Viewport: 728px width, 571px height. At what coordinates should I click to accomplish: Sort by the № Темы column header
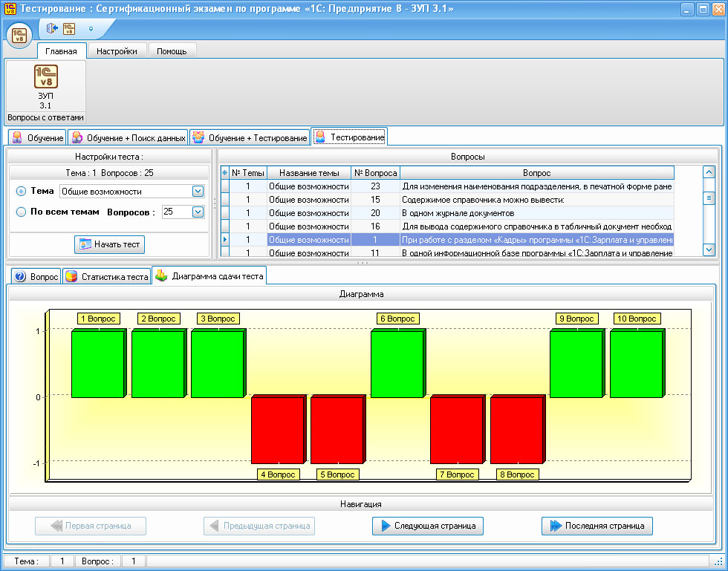point(248,173)
